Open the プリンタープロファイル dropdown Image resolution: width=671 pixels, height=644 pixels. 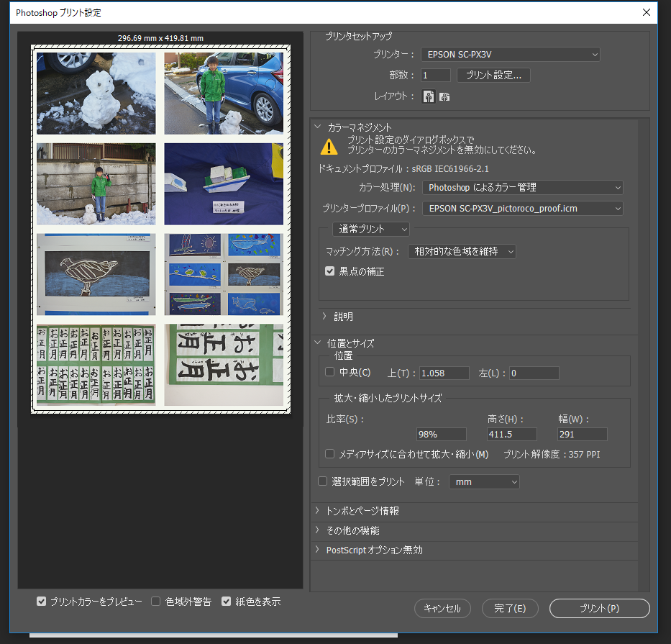(x=523, y=208)
